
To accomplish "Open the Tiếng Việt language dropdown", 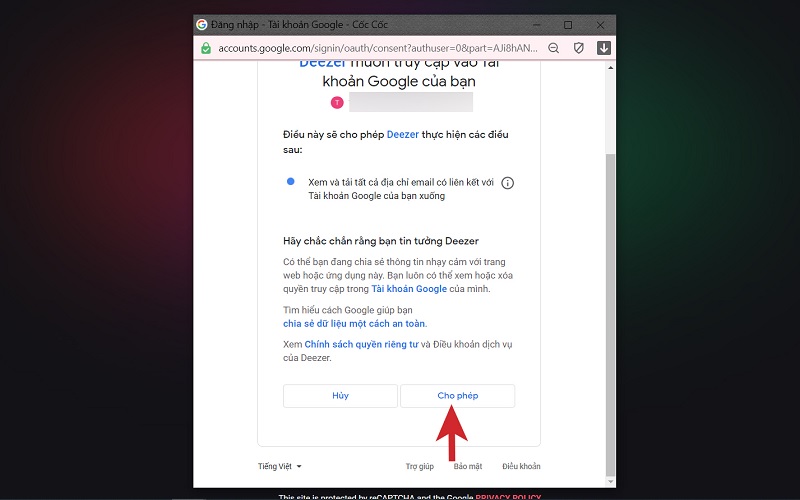I will 280,466.
